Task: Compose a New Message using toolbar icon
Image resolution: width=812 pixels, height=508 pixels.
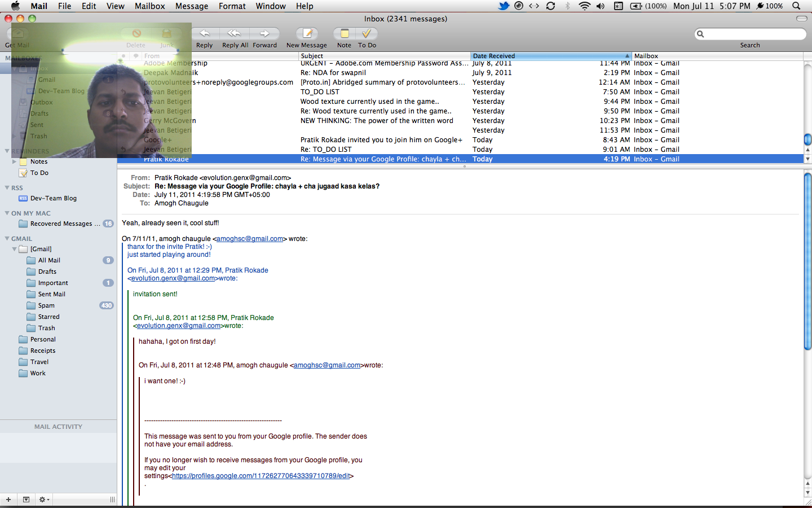Action: click(307, 34)
